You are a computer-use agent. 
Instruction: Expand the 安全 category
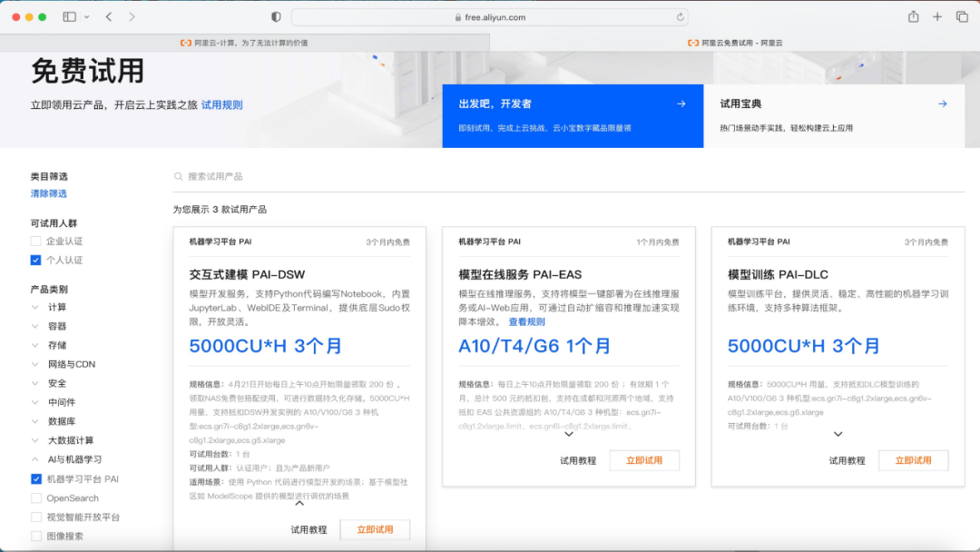pyautogui.click(x=35, y=383)
